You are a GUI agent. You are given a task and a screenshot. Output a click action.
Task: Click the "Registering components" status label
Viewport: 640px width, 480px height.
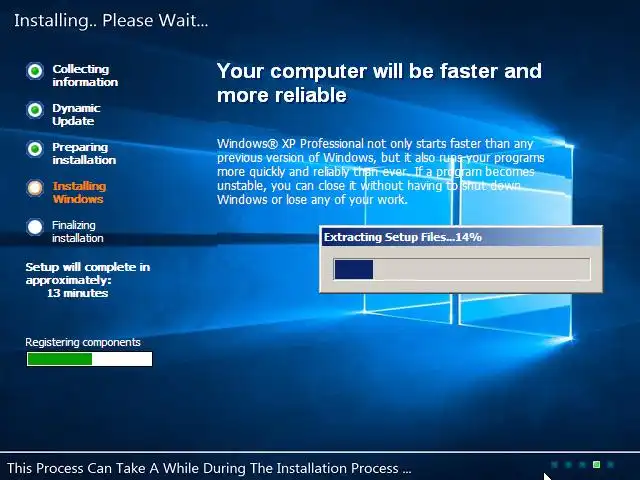coord(83,342)
